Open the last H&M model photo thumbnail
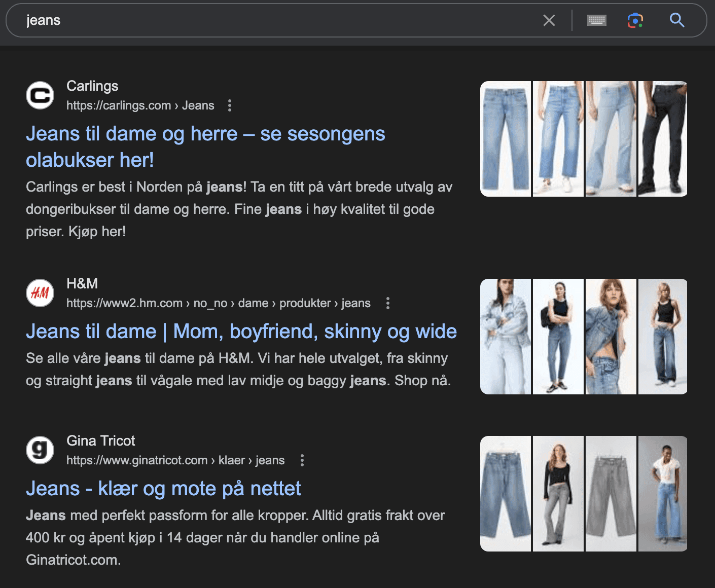 (x=663, y=336)
